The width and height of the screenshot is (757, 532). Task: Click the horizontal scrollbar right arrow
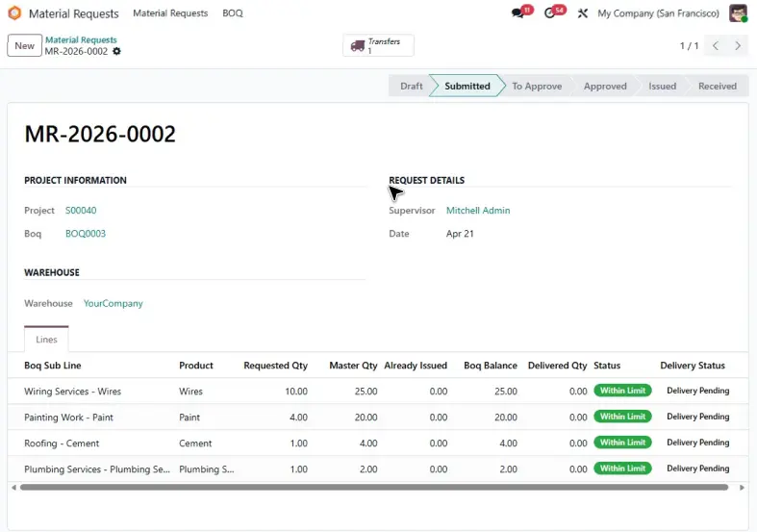pyautogui.click(x=742, y=488)
